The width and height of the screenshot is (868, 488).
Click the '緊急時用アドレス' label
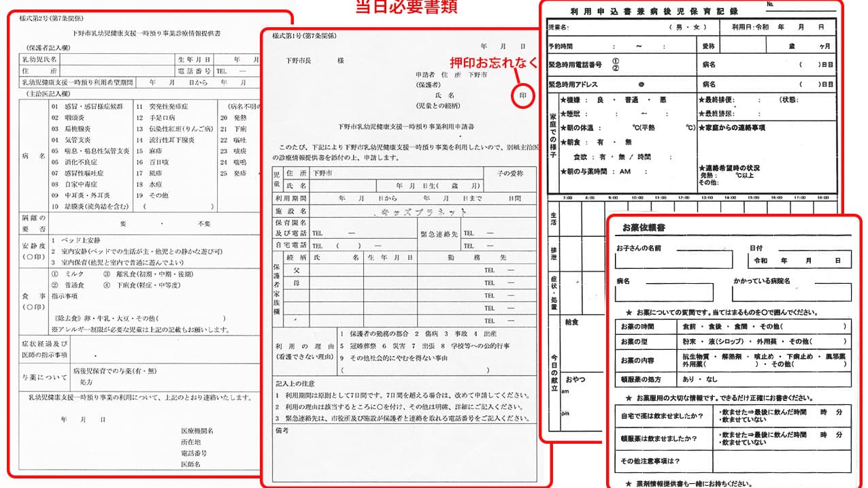pyautogui.click(x=574, y=84)
